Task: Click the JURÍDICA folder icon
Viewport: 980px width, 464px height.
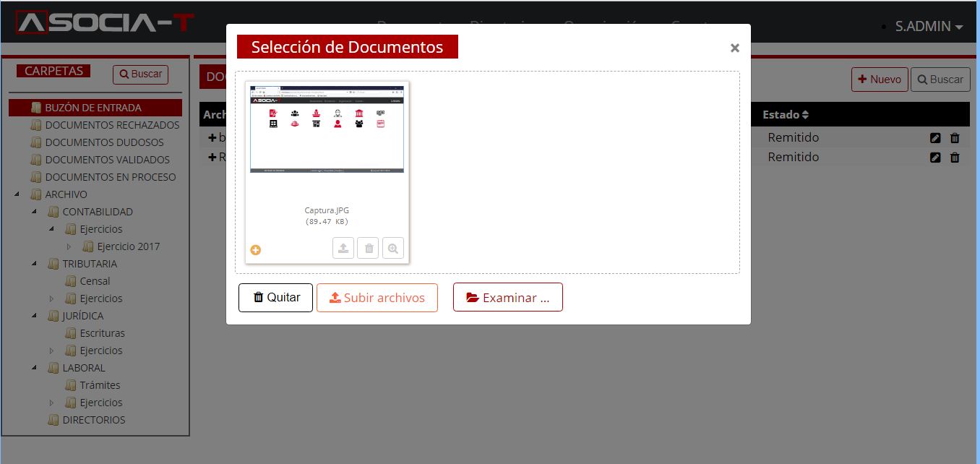Action: tap(53, 316)
